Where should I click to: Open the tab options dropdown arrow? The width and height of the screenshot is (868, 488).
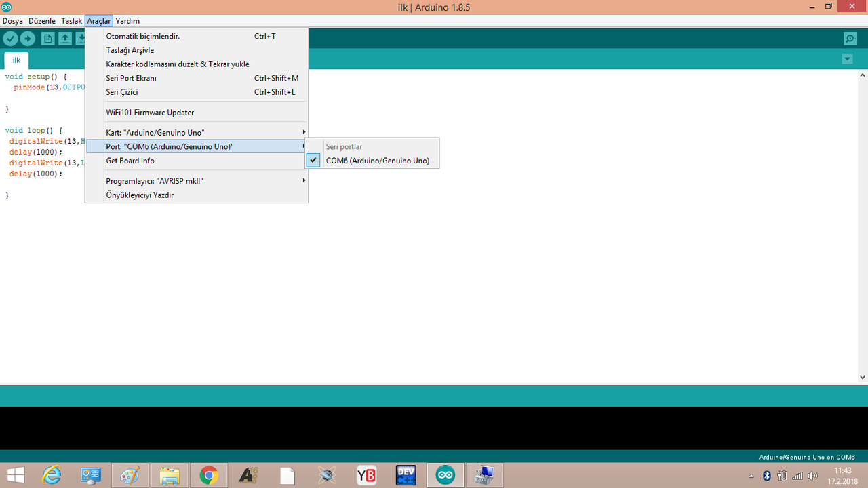[x=847, y=59]
